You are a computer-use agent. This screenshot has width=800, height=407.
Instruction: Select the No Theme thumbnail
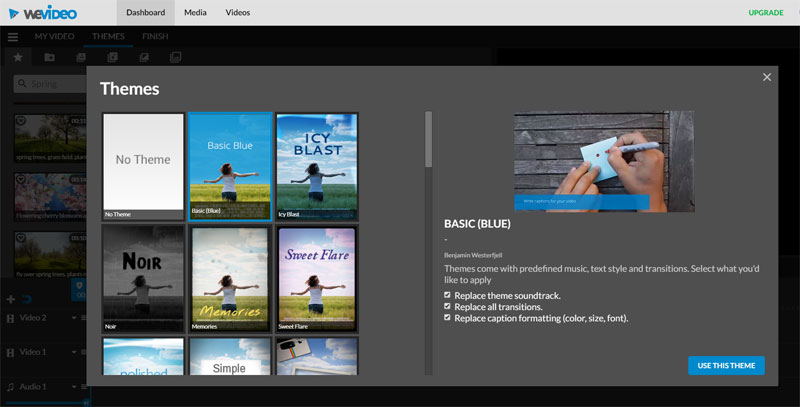143,166
